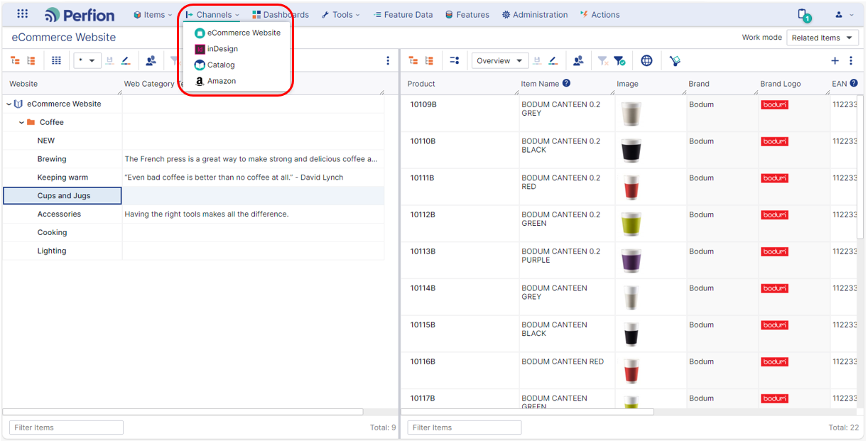Image resolution: width=868 pixels, height=441 pixels.
Task: Click the globe language icon
Action: [646, 60]
